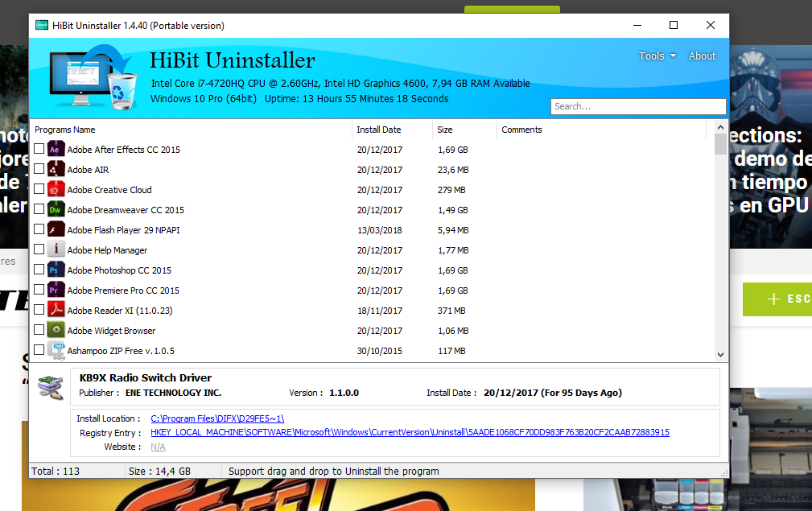
Task: Click the green ESC button in background page
Action: (777, 299)
